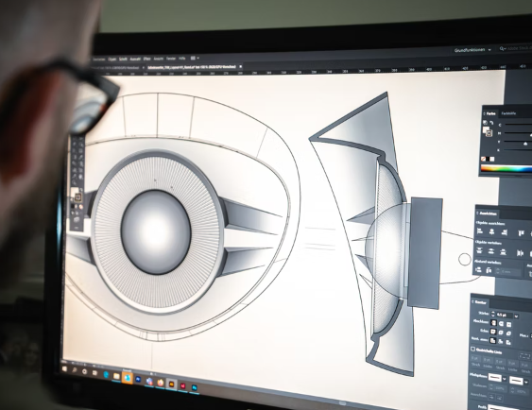The height and width of the screenshot is (410, 532).
Task: Align stroke to inside
Action: click(x=501, y=341)
